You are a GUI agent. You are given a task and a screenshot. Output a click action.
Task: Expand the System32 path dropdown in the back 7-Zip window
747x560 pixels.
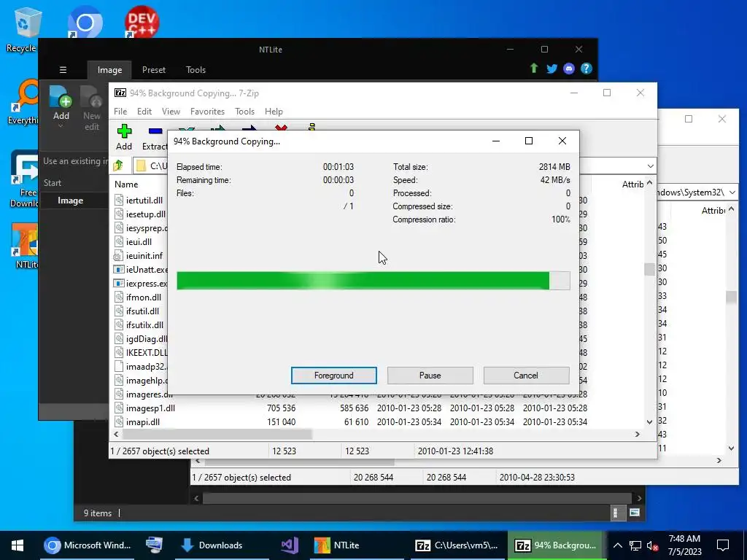click(x=732, y=192)
